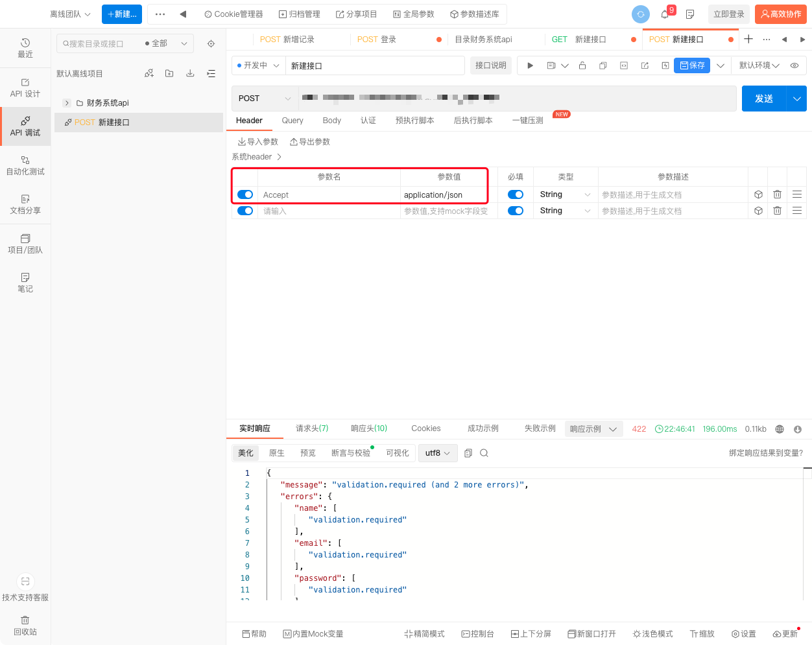Open the 开发中 status dropdown

[258, 65]
